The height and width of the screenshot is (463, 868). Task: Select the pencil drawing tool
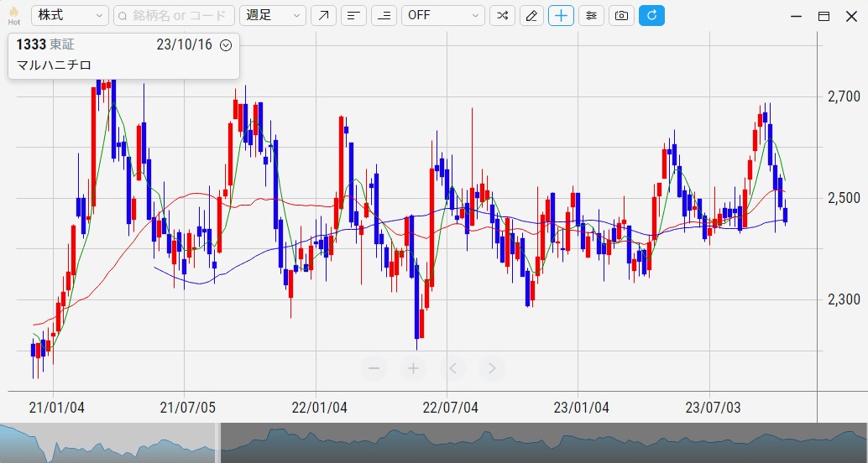coord(531,16)
